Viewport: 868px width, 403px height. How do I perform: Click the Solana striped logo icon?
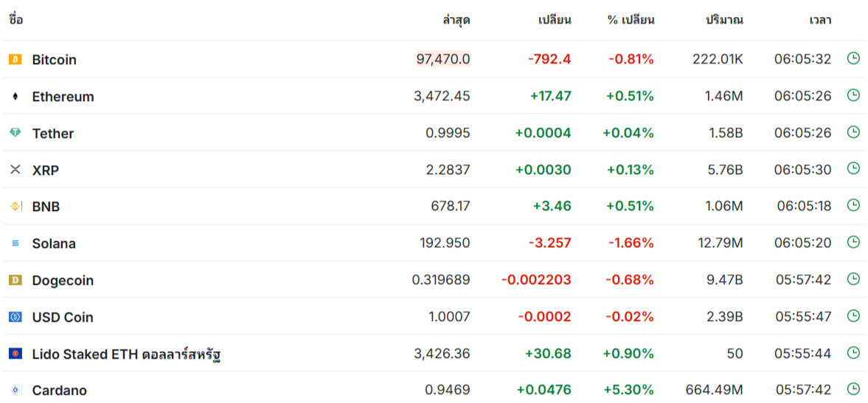click(x=15, y=243)
